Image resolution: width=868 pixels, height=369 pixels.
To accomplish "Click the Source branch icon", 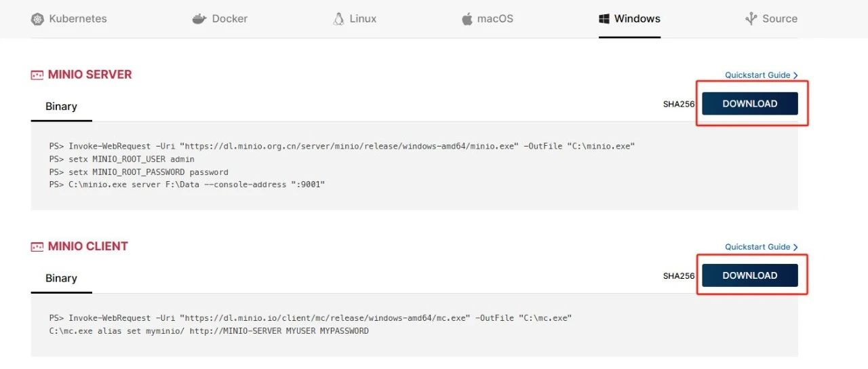I will click(751, 19).
